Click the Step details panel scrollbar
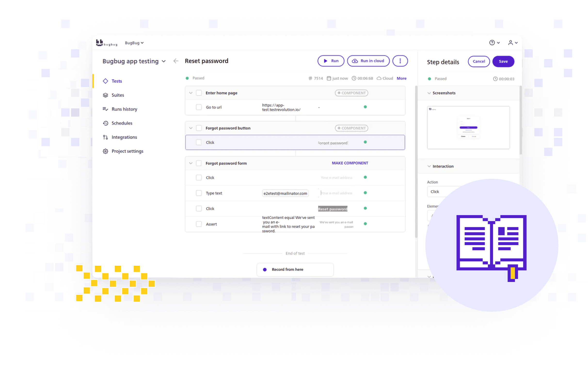 tap(521, 120)
